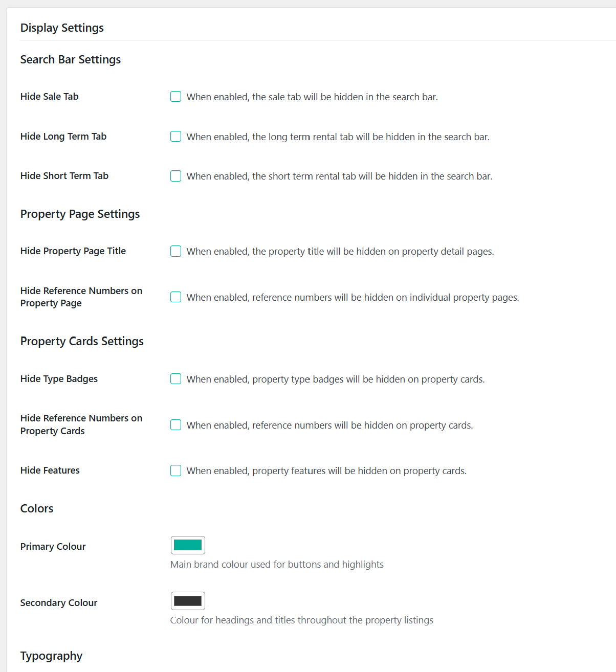616x672 pixels.
Task: Enable hiding reference numbers on property cards
Action: pyautogui.click(x=175, y=424)
